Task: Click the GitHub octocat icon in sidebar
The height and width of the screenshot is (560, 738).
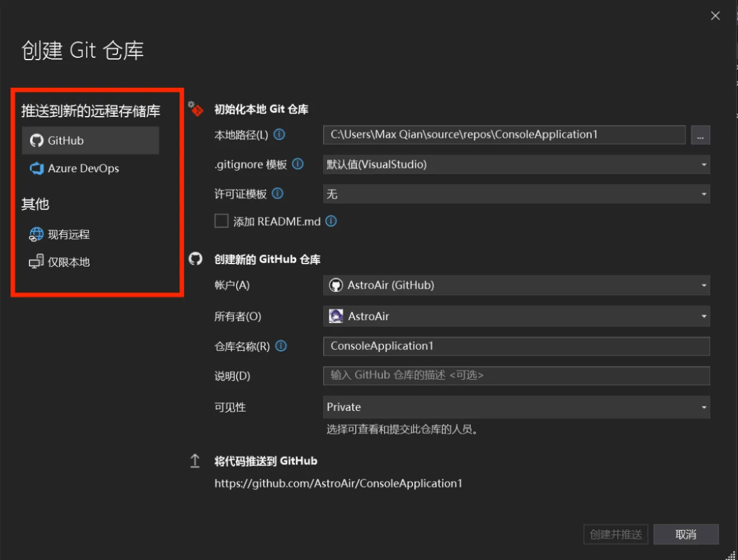Action: pyautogui.click(x=36, y=141)
